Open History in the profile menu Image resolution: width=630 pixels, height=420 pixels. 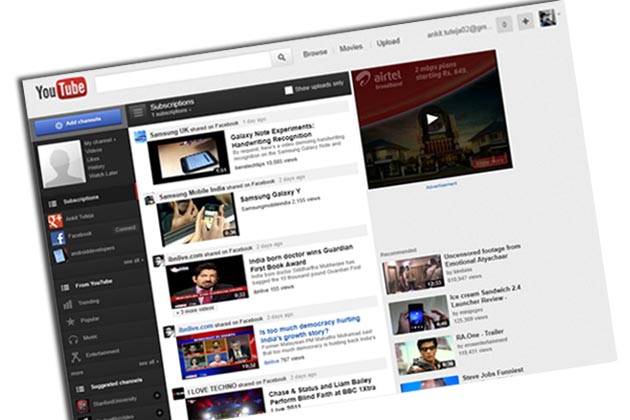point(96,167)
